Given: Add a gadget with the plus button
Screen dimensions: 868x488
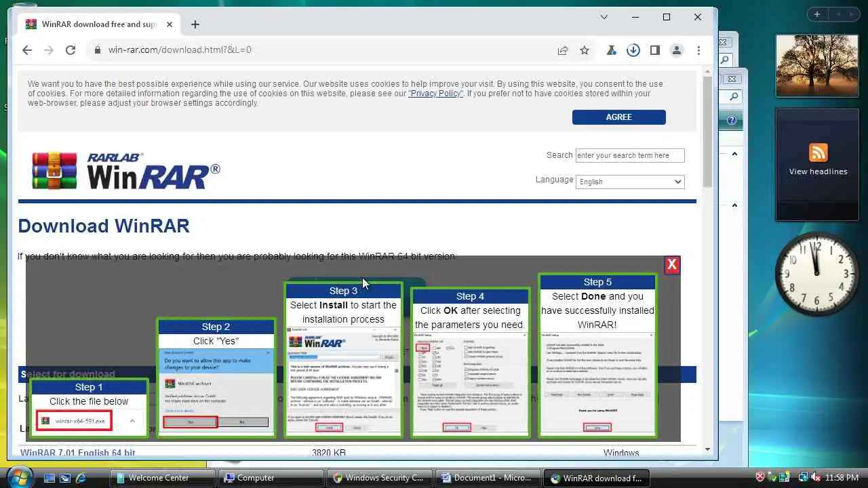Looking at the screenshot, I should click(817, 14).
